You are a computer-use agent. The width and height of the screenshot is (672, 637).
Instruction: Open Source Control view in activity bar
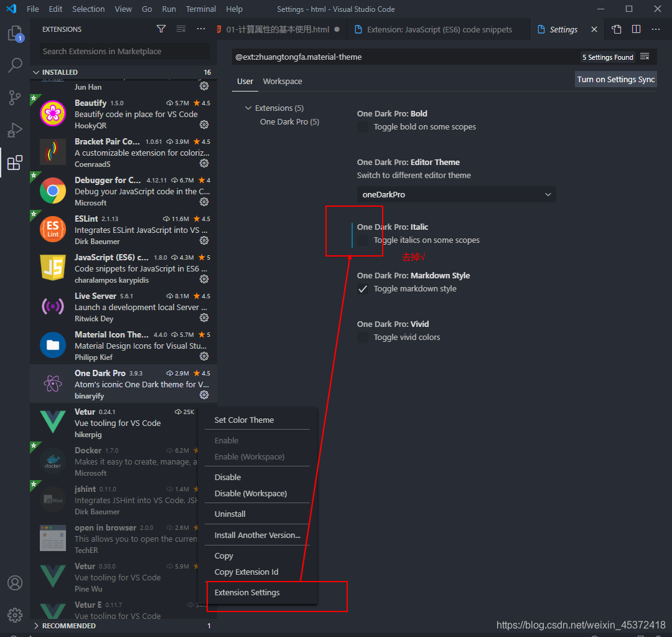pos(15,98)
